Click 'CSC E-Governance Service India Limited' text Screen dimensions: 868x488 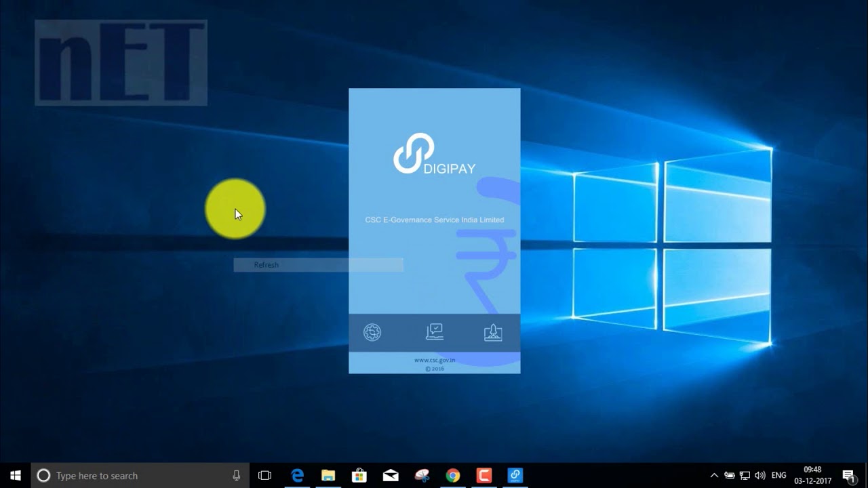(435, 220)
